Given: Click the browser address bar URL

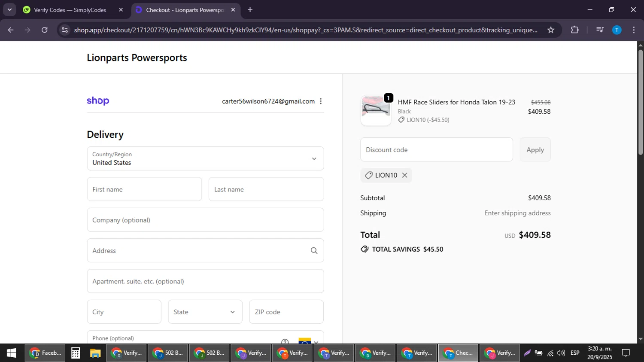Looking at the screenshot, I should point(305,30).
